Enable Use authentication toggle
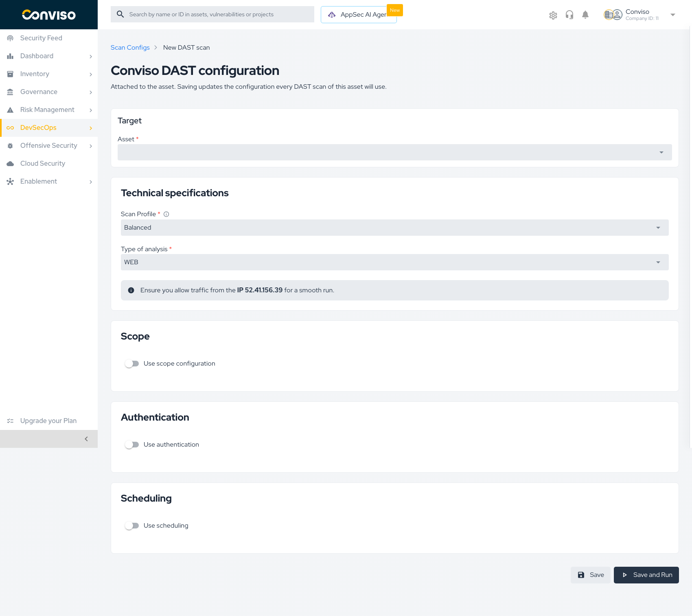The width and height of the screenshot is (692, 616). [132, 445]
